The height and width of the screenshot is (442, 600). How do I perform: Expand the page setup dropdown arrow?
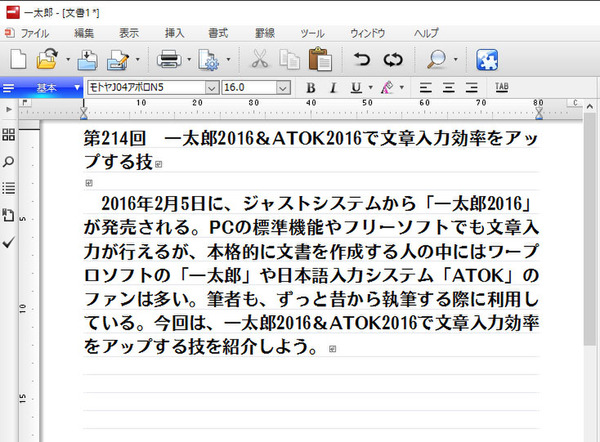228,59
